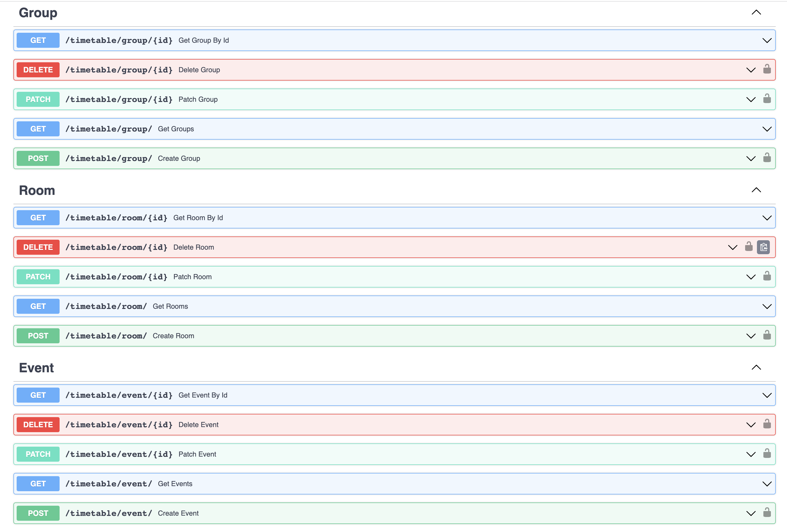Screen dimensions: 787x532
Task: Click the GET badge for Get Groups
Action: [x=38, y=129]
